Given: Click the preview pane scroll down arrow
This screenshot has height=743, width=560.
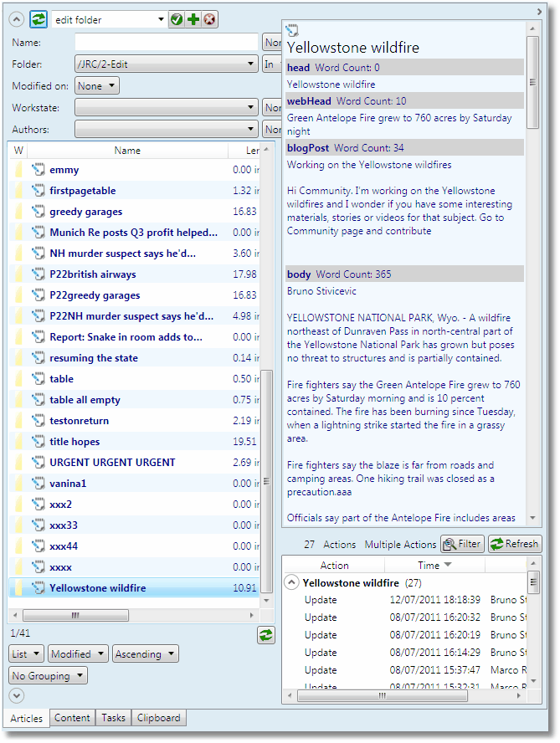Looking at the screenshot, I should tap(532, 518).
